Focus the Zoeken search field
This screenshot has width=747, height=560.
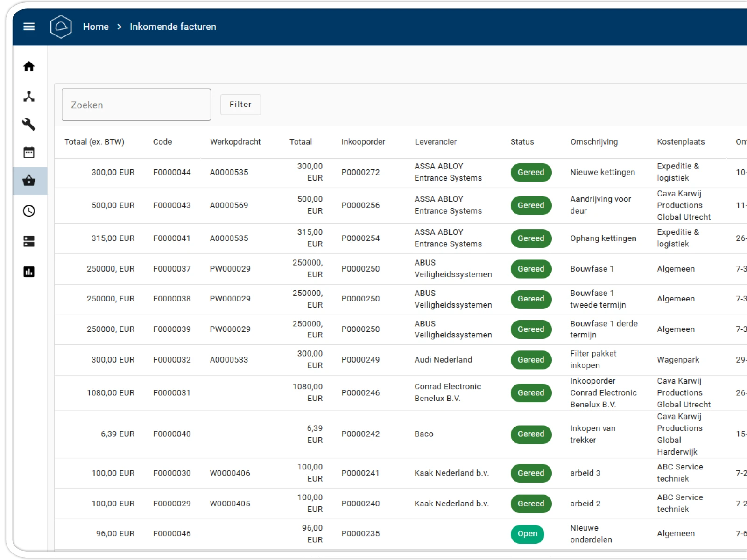(x=136, y=105)
